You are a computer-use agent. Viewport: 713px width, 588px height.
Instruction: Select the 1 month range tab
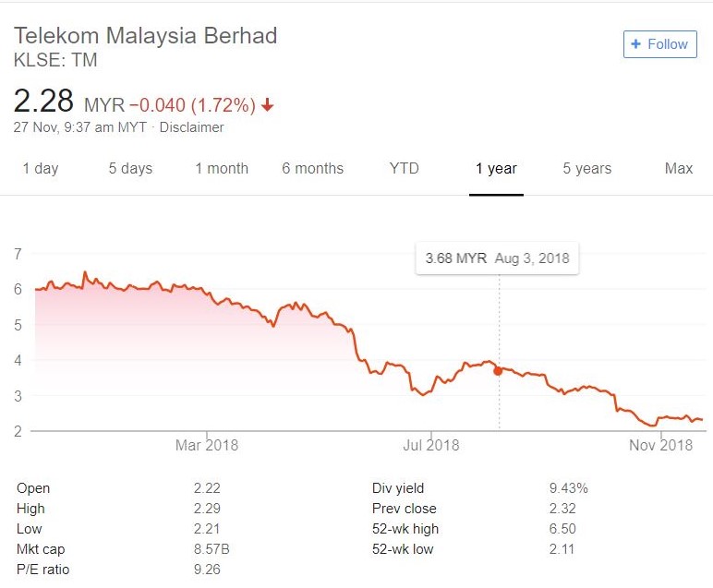pyautogui.click(x=222, y=168)
